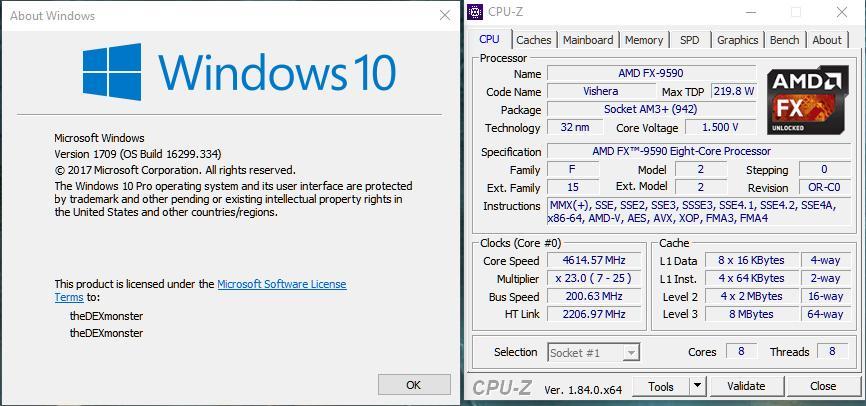Image resolution: width=866 pixels, height=406 pixels.
Task: Click the Revision value OR-C0
Action: [x=825, y=187]
